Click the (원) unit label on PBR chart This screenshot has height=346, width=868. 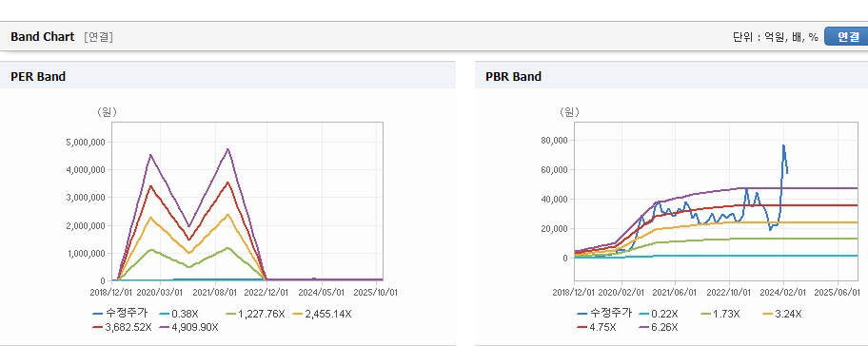point(569,112)
